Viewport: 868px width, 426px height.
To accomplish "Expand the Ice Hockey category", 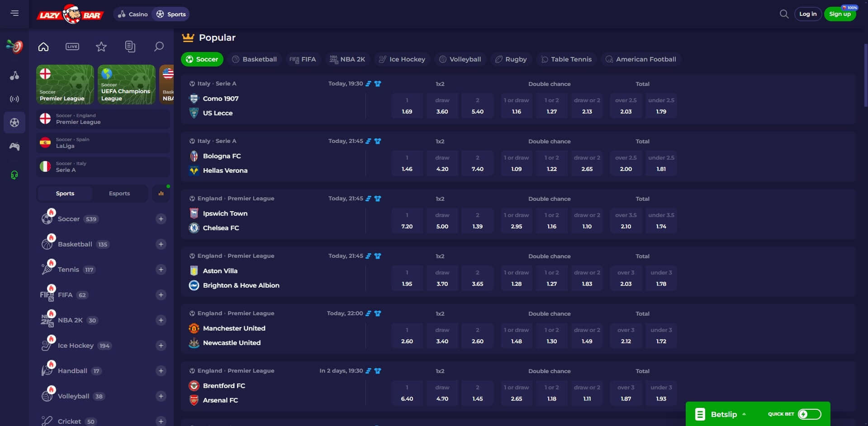I will (x=161, y=346).
